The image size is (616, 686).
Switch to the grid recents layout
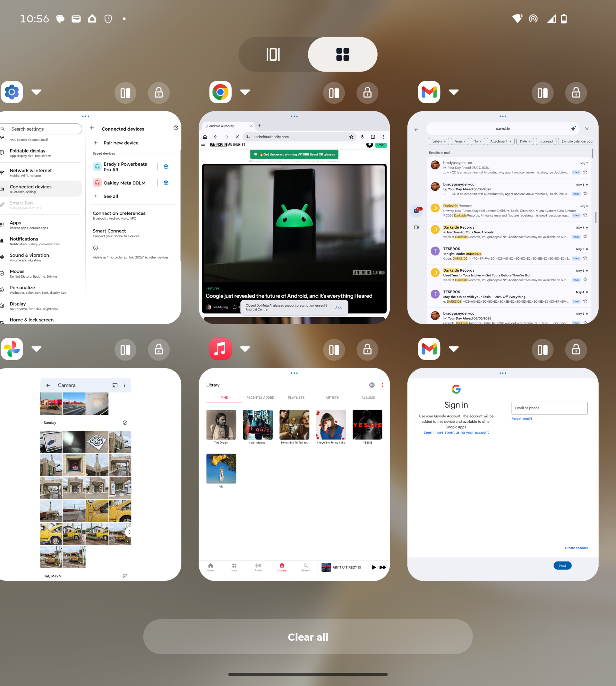click(343, 54)
